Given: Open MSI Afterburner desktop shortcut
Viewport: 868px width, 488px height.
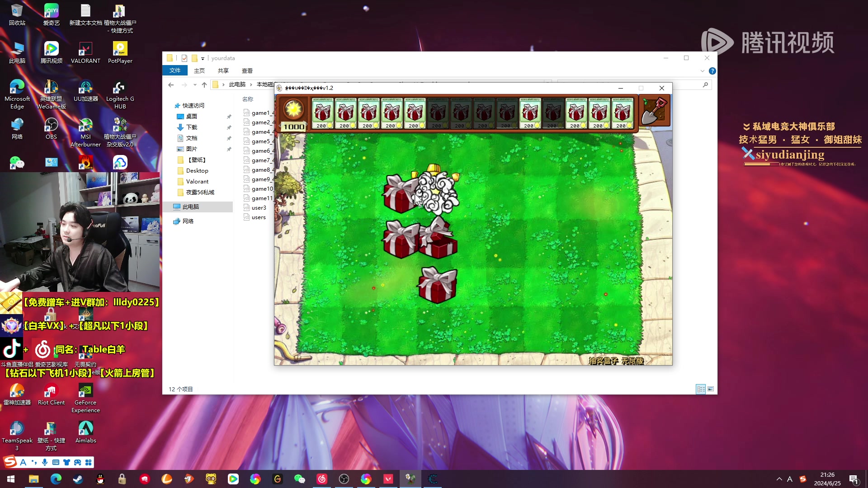Looking at the screenshot, I should [85, 132].
